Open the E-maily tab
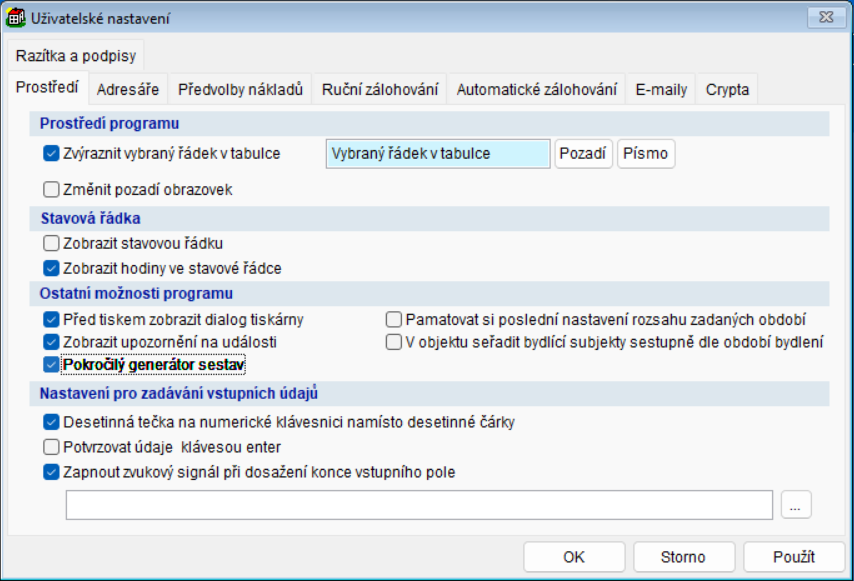The width and height of the screenshot is (854, 581). (x=661, y=89)
